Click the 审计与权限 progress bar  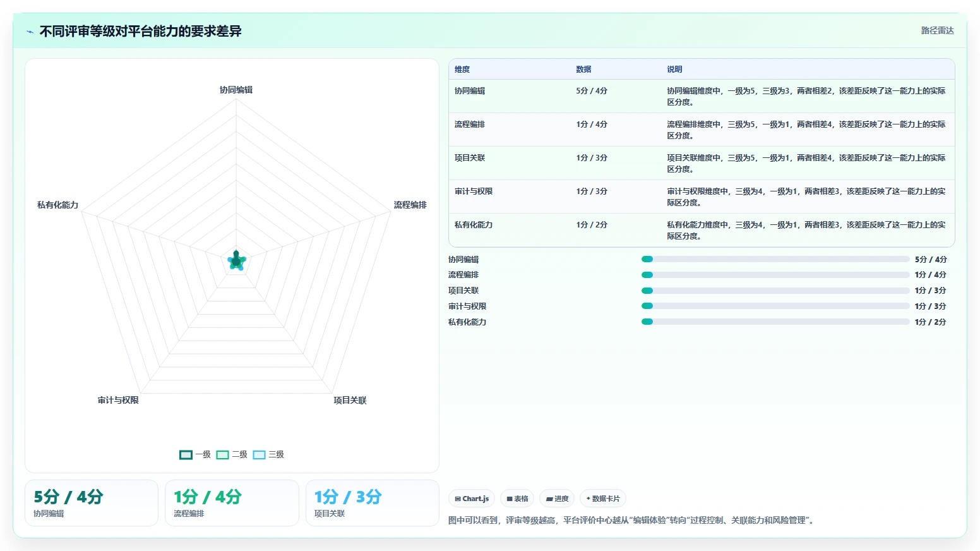tap(775, 306)
